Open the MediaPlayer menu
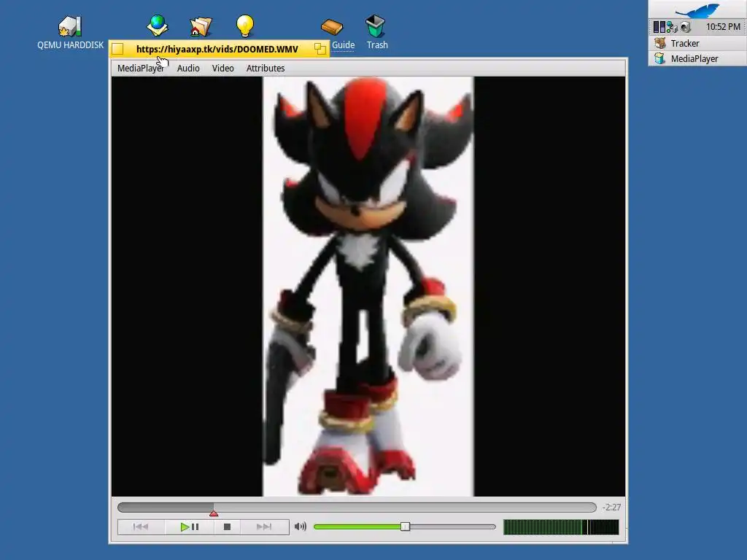This screenshot has width=747, height=560. click(141, 68)
